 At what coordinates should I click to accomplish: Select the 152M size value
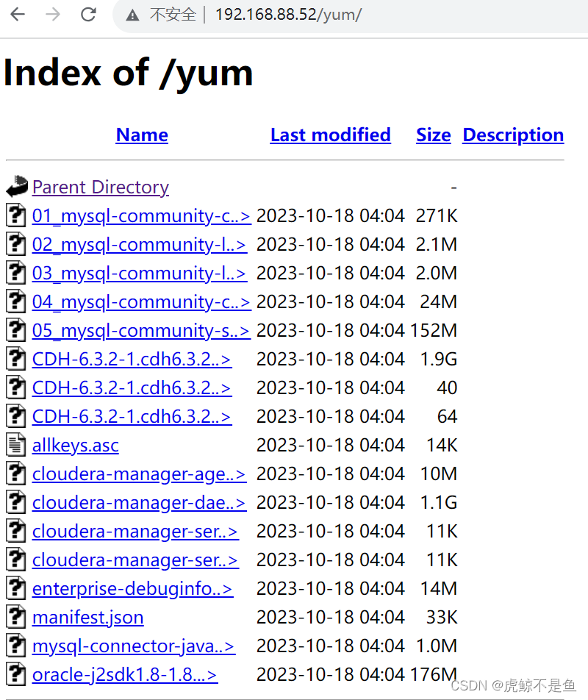point(434,330)
